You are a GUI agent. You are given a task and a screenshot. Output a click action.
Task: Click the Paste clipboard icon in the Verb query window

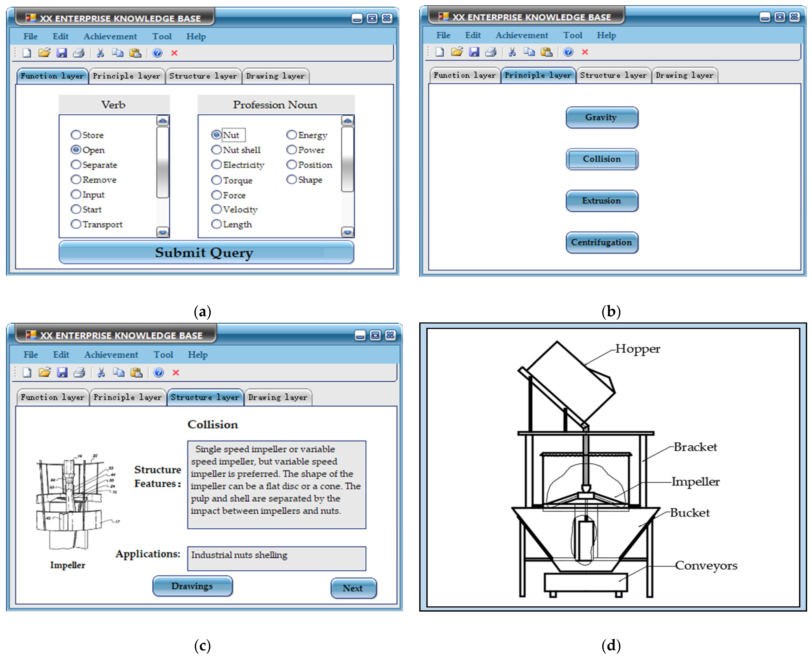[x=135, y=53]
